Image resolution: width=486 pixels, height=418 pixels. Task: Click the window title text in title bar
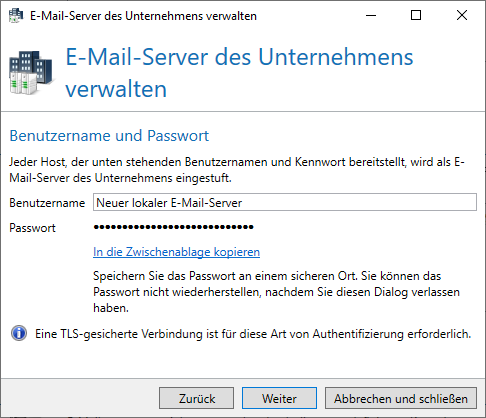[x=143, y=16]
